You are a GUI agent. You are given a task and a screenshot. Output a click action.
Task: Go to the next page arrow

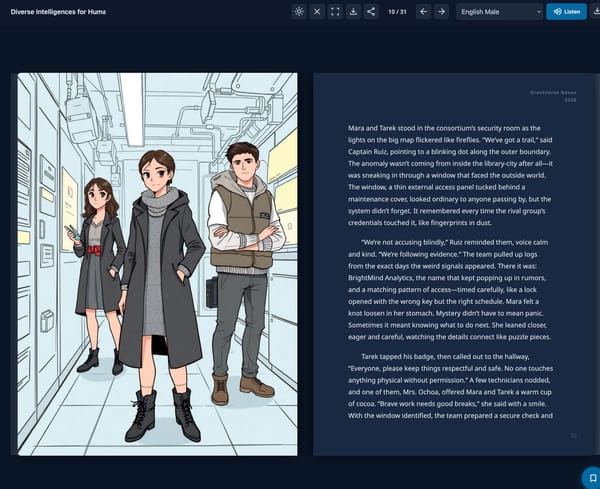[441, 11]
